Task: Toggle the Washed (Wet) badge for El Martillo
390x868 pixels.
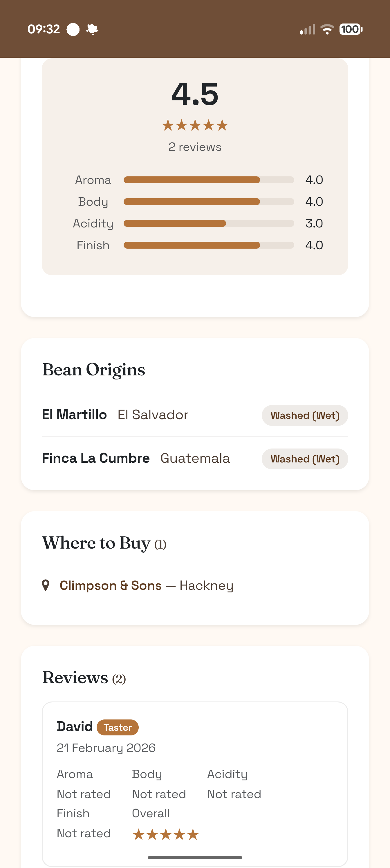Action: (x=305, y=415)
